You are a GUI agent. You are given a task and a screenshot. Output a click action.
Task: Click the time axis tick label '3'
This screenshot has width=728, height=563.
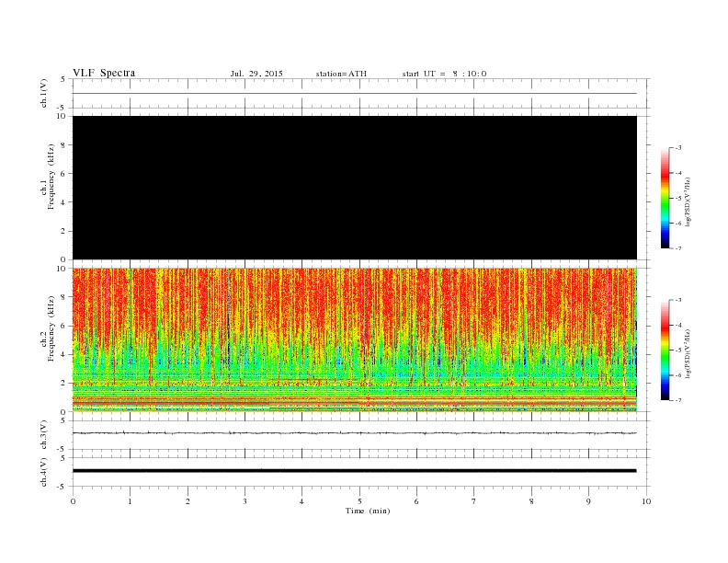coord(245,501)
